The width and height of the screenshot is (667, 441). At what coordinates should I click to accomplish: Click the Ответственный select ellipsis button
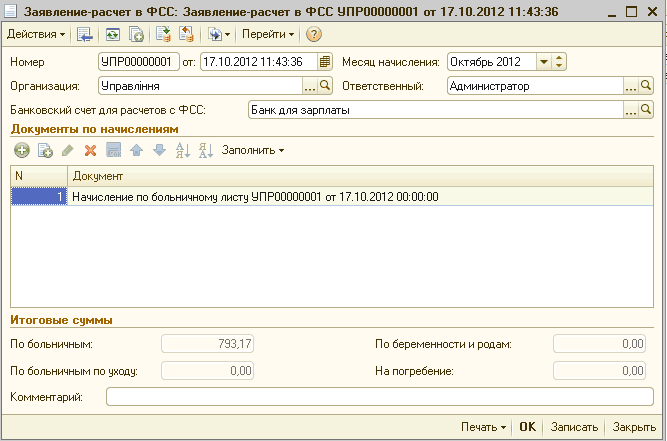(630, 86)
